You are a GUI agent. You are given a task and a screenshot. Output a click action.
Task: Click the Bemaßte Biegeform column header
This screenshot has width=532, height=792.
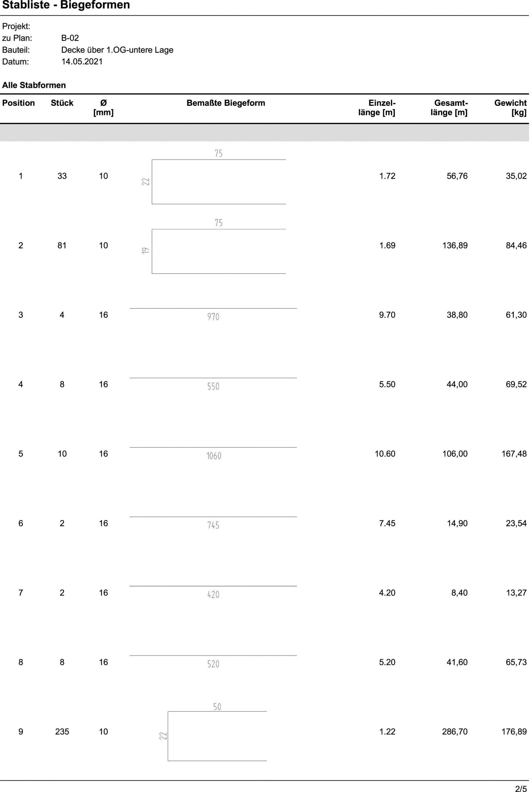pyautogui.click(x=225, y=103)
